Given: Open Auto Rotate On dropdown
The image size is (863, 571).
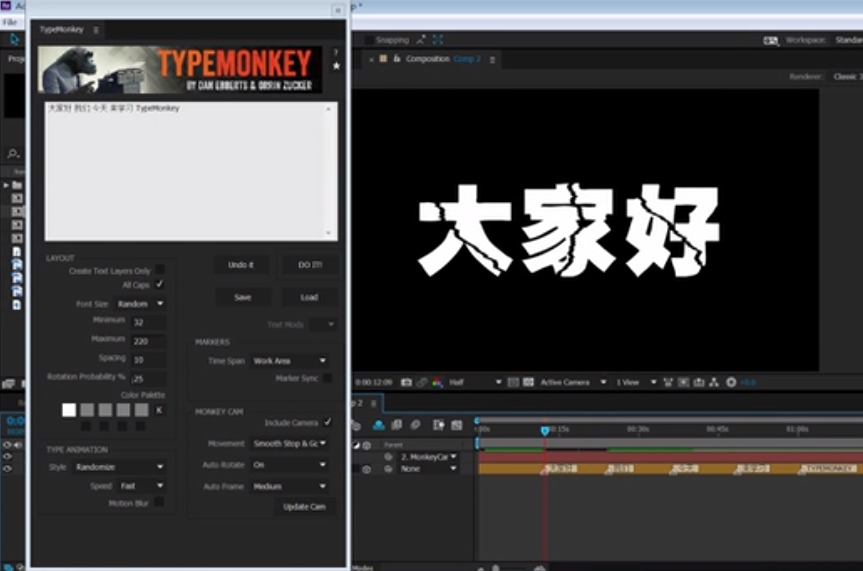Looking at the screenshot, I should point(290,465).
